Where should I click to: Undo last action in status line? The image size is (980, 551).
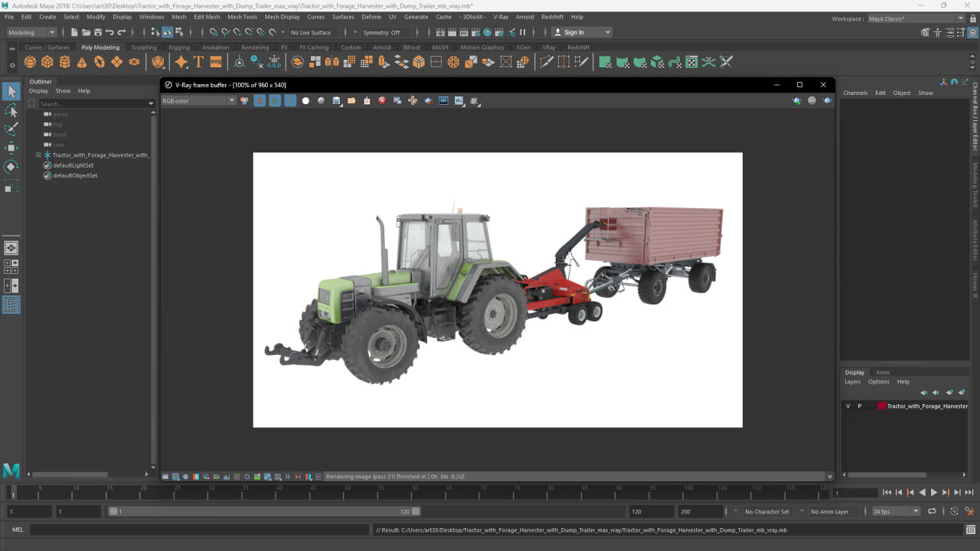click(x=109, y=32)
